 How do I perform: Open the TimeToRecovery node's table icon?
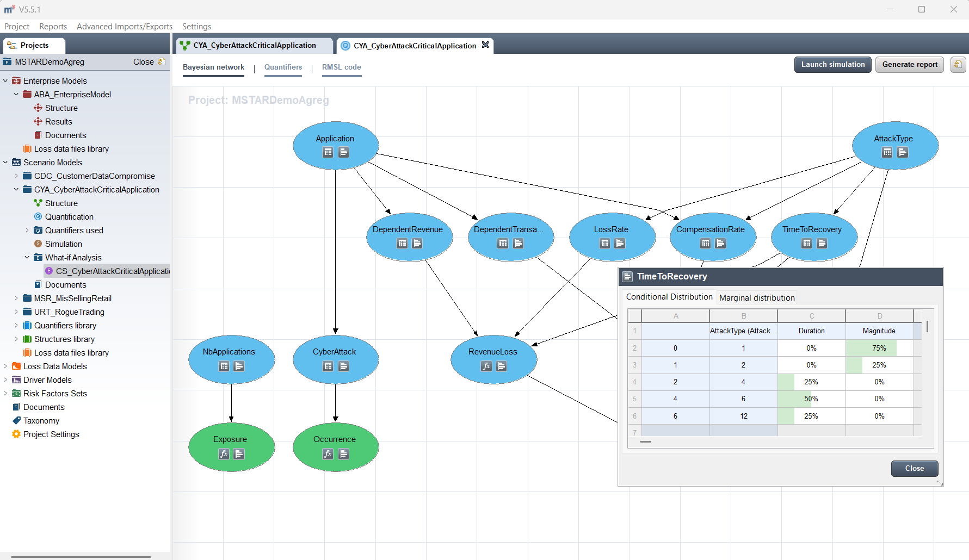tap(807, 243)
